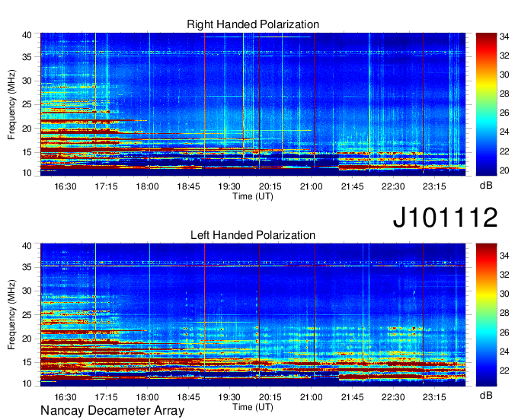Click "dB" label under the upper colorbar
Screen dimensions: 518x420
click(x=486, y=186)
